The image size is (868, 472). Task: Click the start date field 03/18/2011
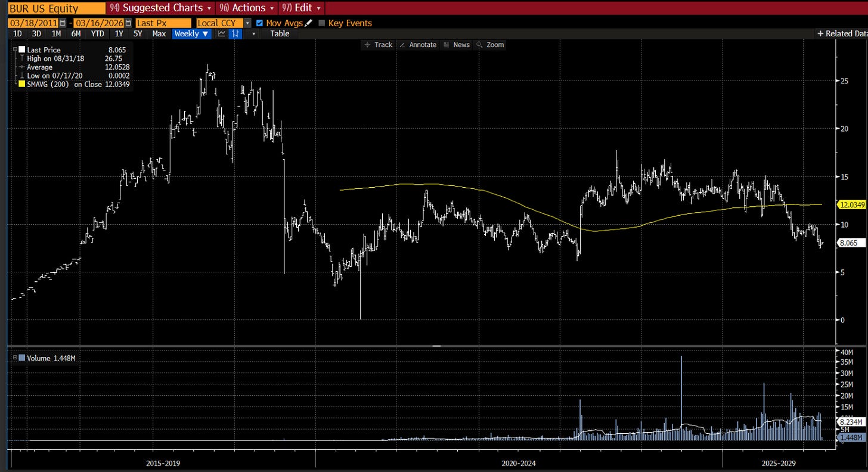33,23
